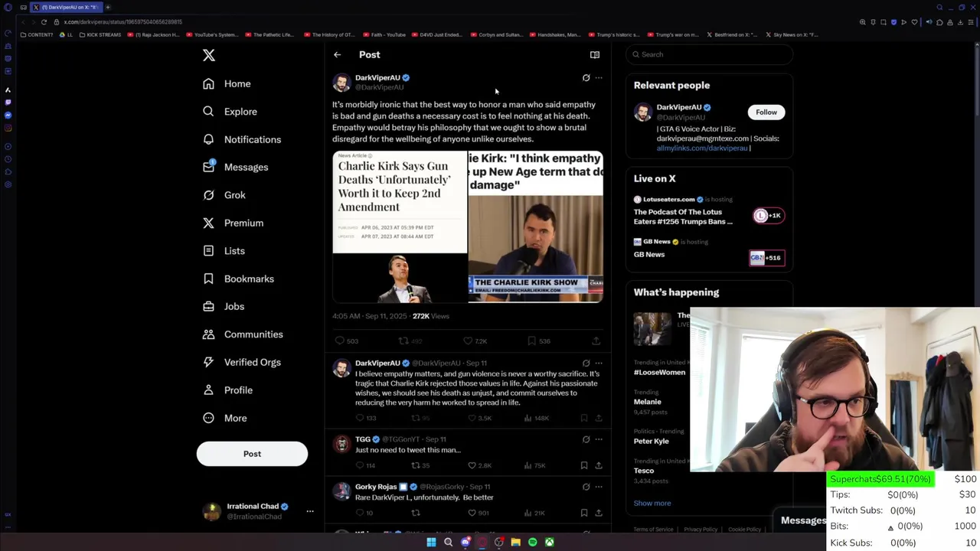Open Privacy Policy footer link
This screenshot has height=551, width=980.
click(701, 530)
